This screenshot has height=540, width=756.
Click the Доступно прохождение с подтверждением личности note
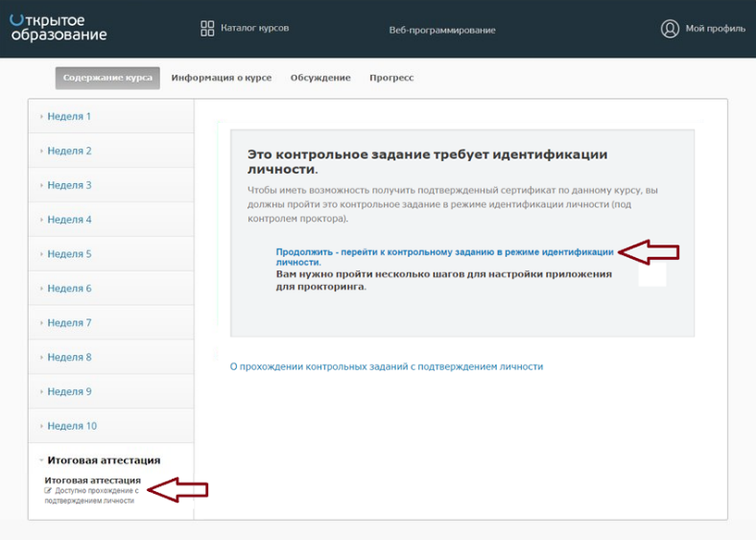point(91,496)
